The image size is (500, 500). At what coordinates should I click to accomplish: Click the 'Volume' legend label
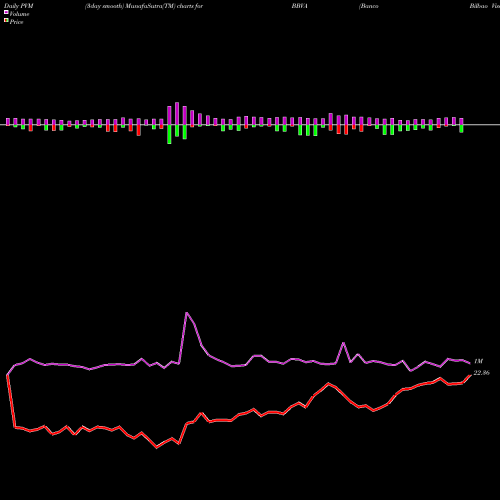[19, 14]
